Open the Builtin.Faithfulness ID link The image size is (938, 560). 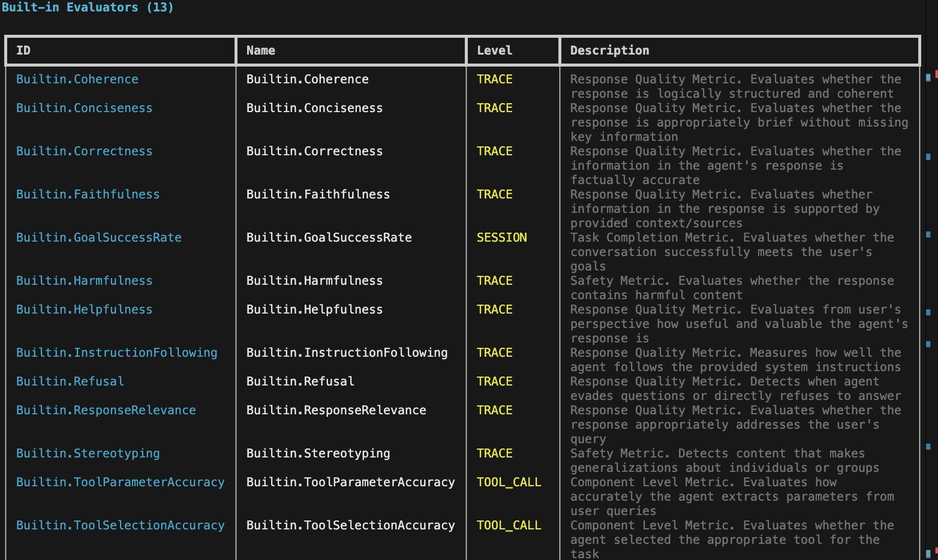click(88, 194)
